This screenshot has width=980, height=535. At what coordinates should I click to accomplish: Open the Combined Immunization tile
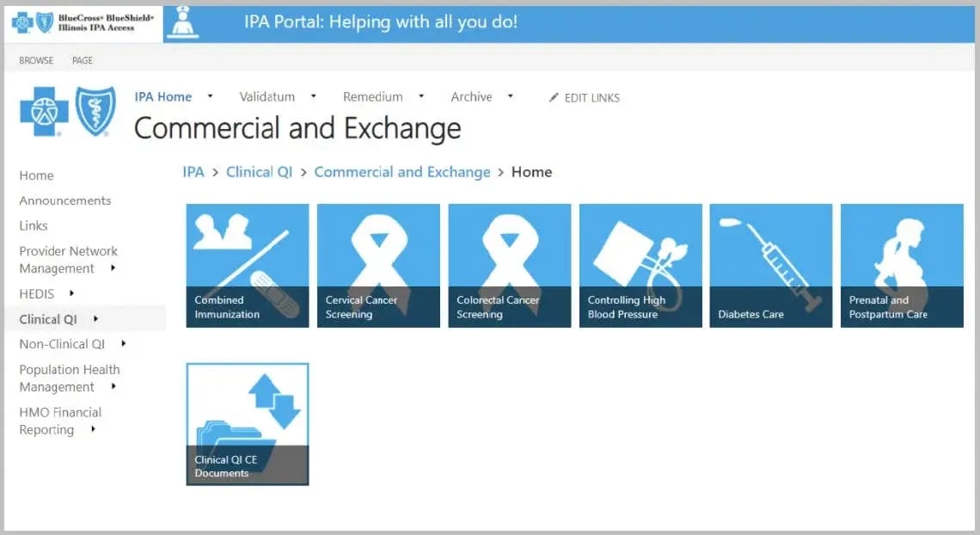(x=248, y=265)
